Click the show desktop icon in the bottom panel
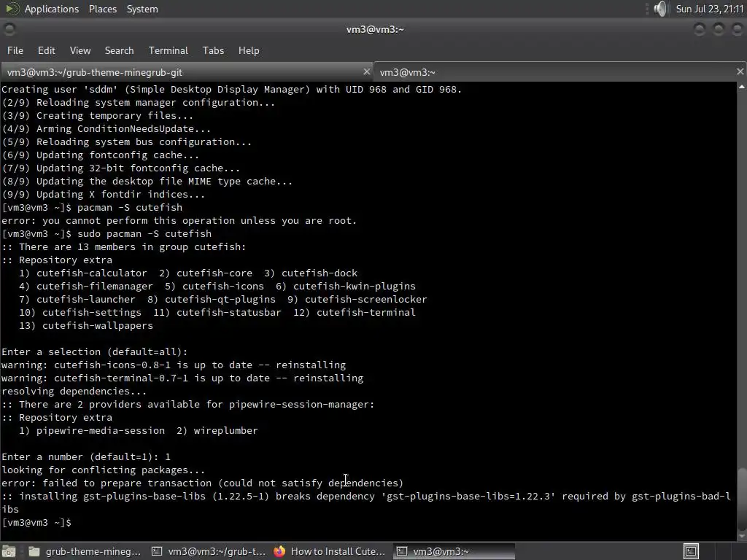 click(9, 551)
